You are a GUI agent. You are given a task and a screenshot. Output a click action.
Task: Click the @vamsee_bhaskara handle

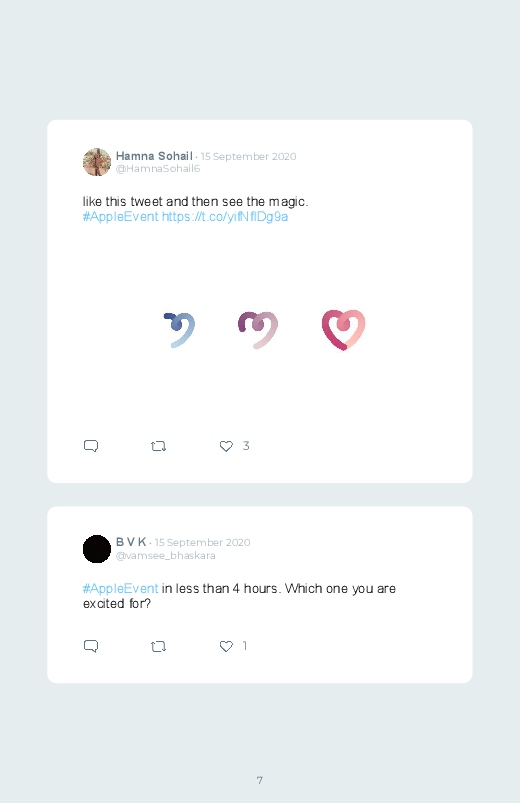tap(165, 556)
